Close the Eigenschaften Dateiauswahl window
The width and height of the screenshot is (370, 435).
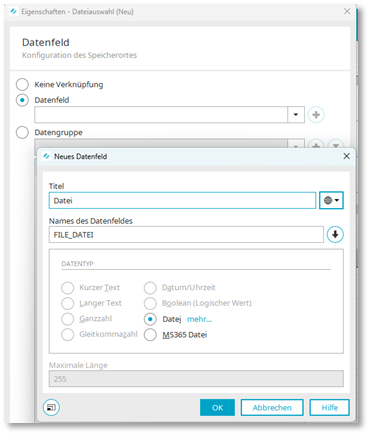pos(347,11)
